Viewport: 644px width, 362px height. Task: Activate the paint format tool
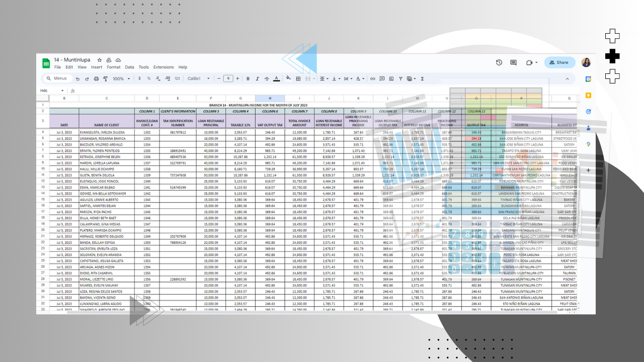106,79
